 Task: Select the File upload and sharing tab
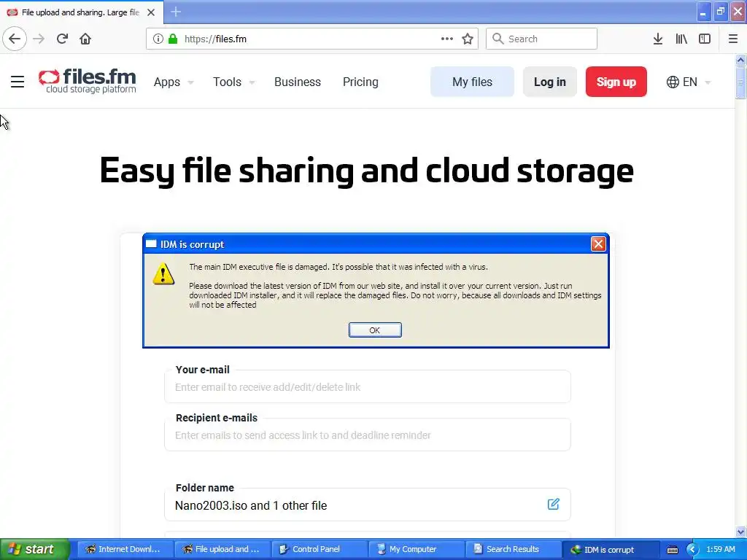pyautogui.click(x=81, y=12)
